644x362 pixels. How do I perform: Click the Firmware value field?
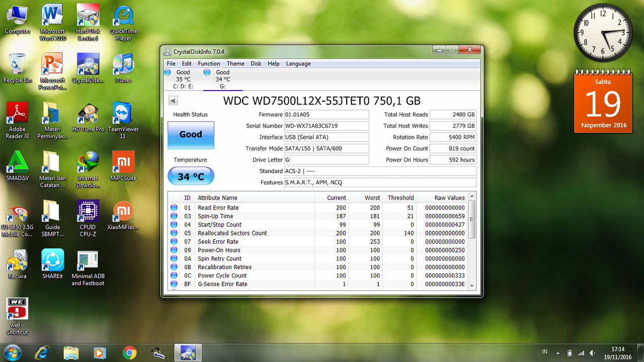(327, 115)
